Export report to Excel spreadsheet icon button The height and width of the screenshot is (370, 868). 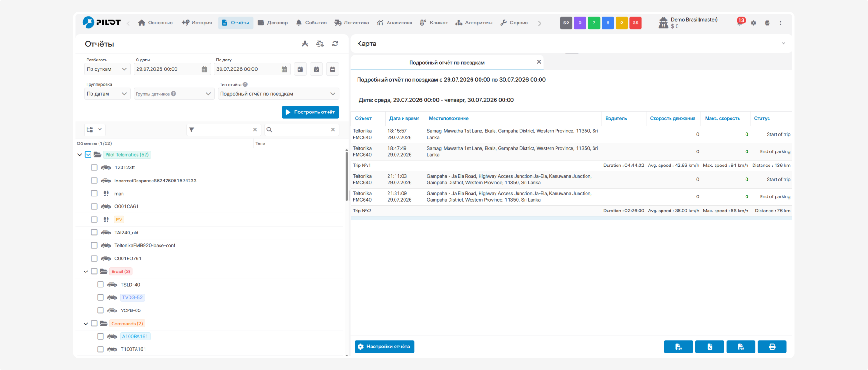(709, 347)
